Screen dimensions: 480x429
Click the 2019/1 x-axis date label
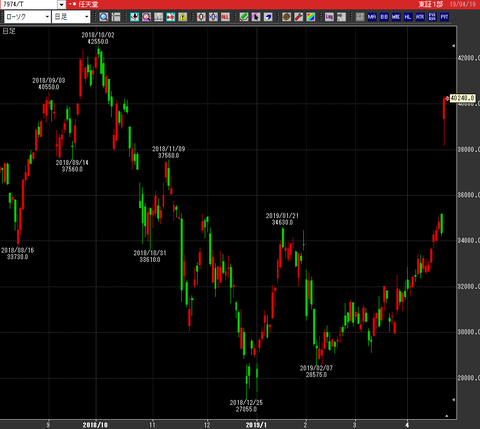click(x=256, y=425)
